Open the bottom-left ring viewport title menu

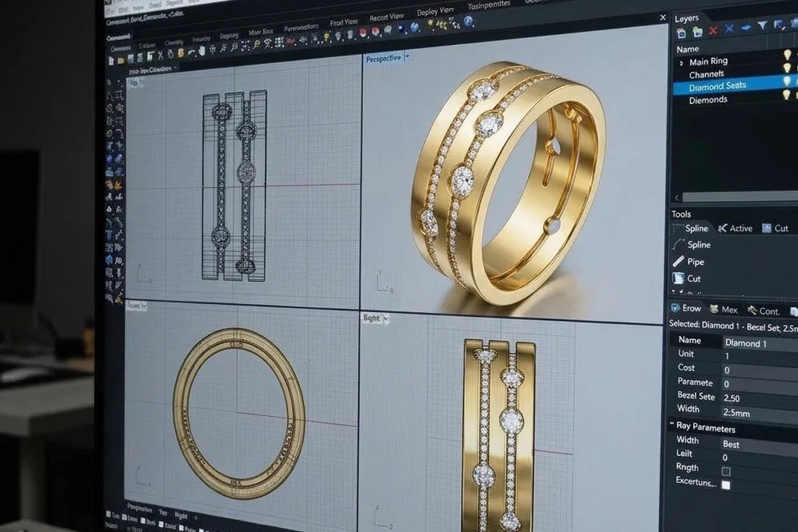coord(137,306)
